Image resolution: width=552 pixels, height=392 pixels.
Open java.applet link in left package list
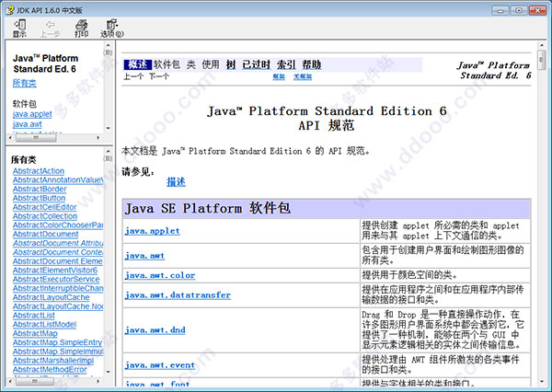pos(32,114)
